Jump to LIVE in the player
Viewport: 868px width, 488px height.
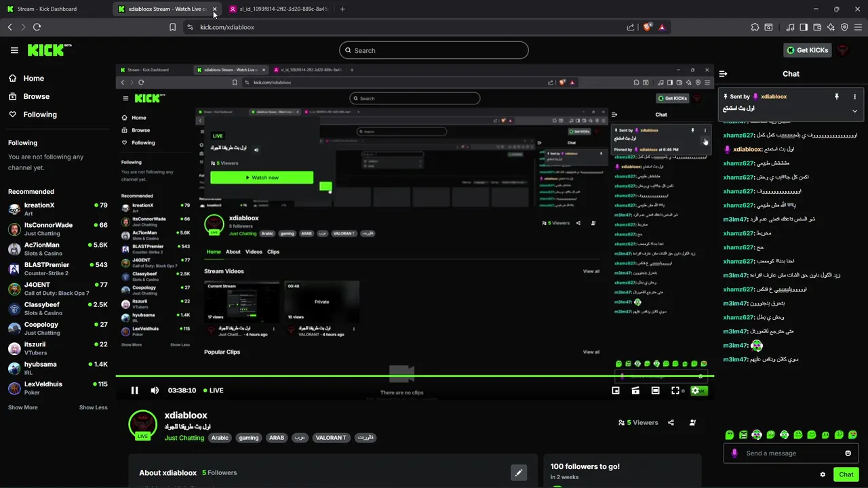(x=213, y=390)
